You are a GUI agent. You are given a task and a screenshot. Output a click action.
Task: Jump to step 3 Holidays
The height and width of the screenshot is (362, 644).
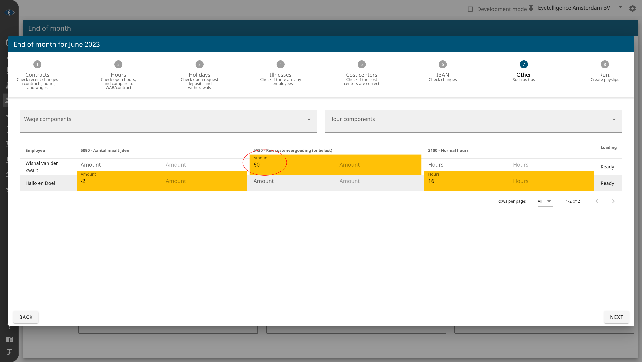click(x=199, y=75)
